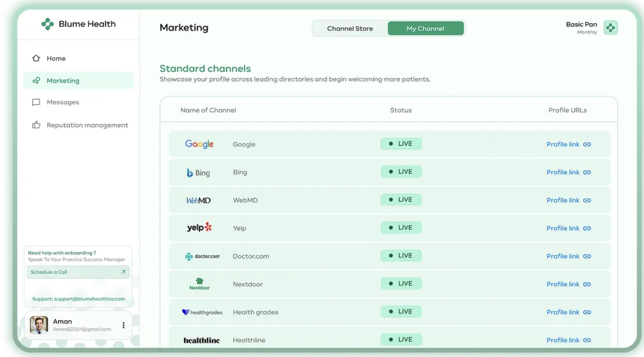Click the Blume Health clover logo
The height and width of the screenshot is (357, 644).
47,24
